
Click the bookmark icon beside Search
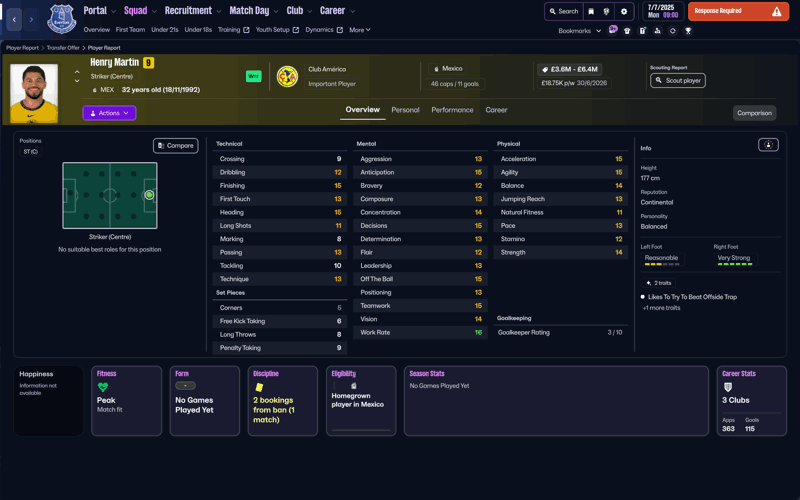pyautogui.click(x=591, y=12)
